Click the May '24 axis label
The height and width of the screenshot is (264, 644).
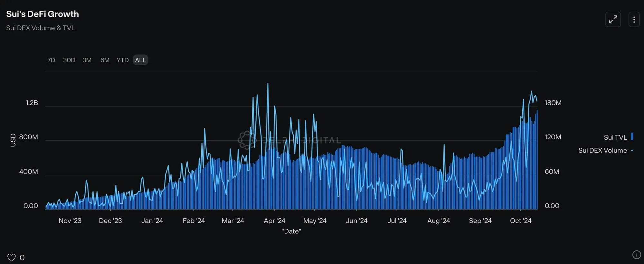click(315, 221)
